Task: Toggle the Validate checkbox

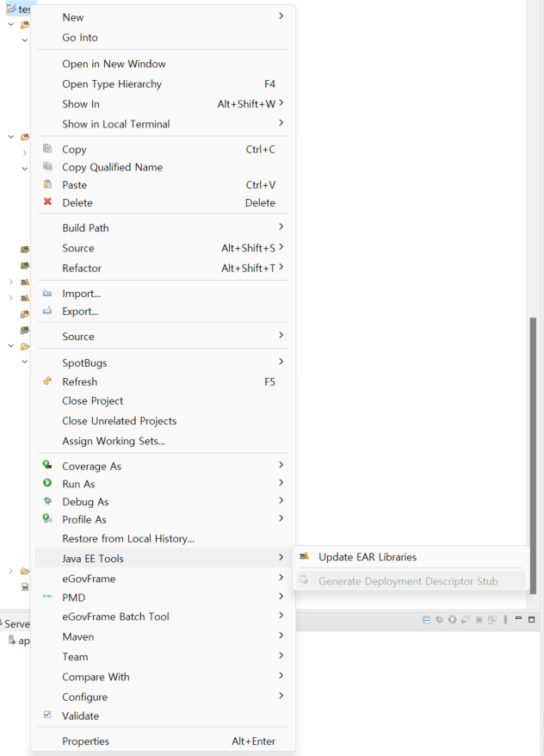Action: [x=46, y=716]
